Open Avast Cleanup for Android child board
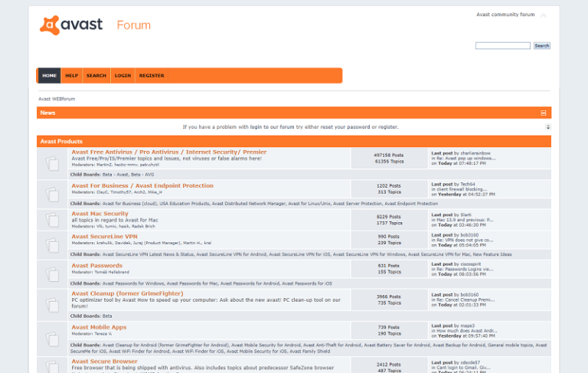 [x=165, y=345]
